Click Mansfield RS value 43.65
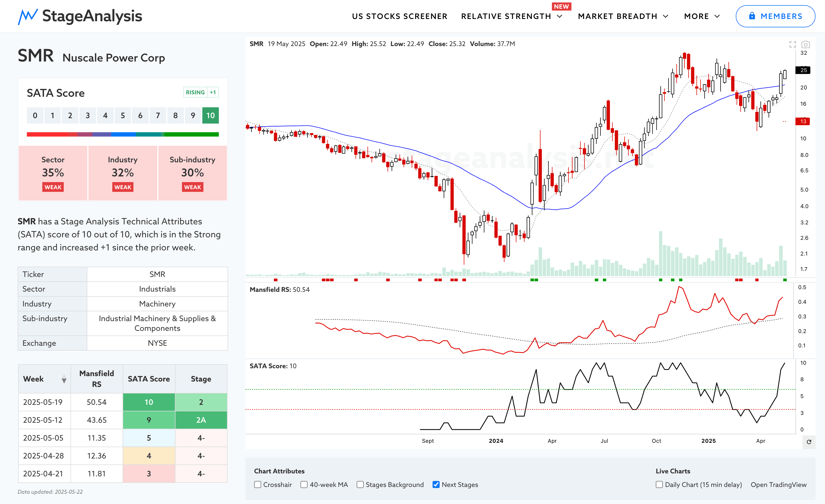This screenshot has width=825, height=504. 97,420
